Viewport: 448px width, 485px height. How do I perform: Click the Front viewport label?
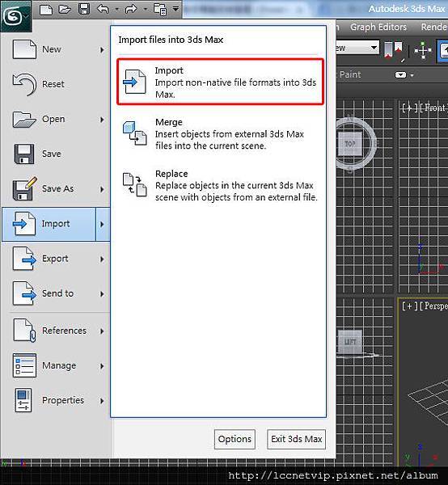[x=434, y=108]
